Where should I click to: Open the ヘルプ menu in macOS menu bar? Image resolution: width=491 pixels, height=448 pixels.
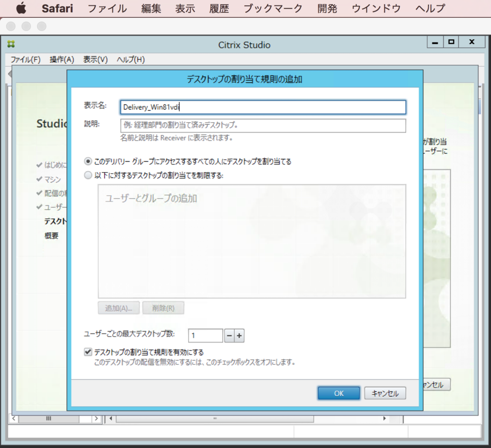430,8
